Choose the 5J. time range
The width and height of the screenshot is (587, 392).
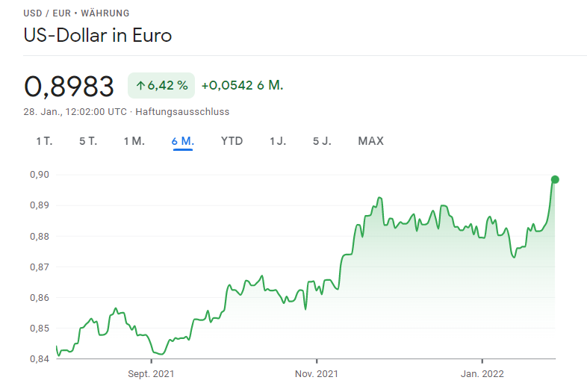point(322,141)
